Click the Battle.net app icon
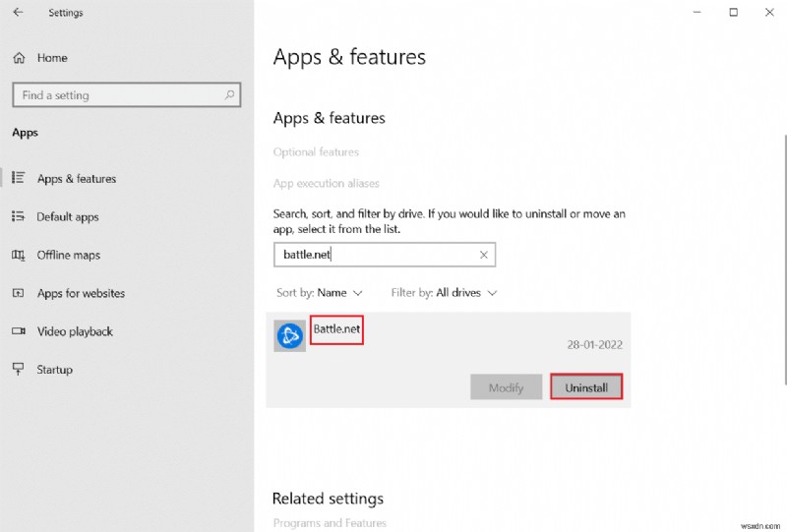Screen dimensions: 787x532 (289, 335)
